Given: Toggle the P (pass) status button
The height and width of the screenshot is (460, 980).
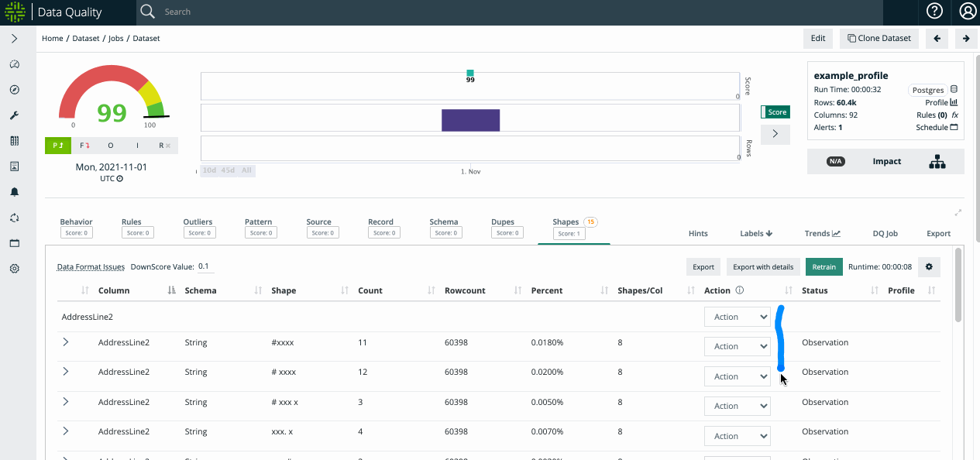Looking at the screenshot, I should (x=58, y=146).
